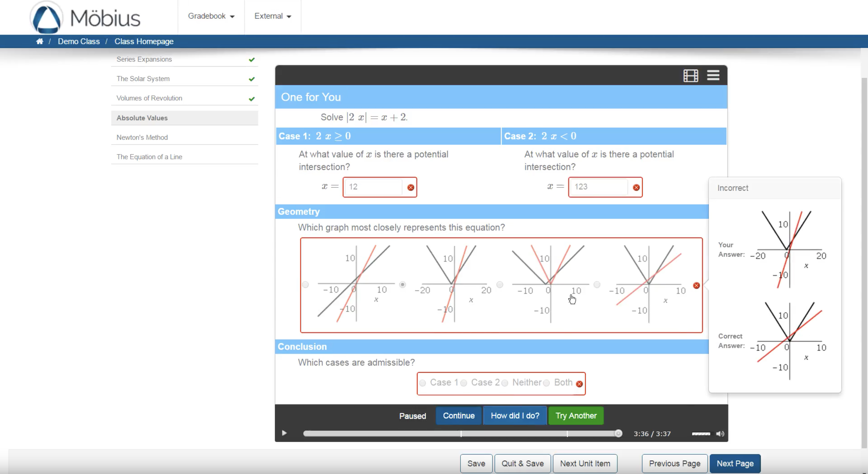Click the red incorrect icon beside Case 1 input

tap(411, 187)
